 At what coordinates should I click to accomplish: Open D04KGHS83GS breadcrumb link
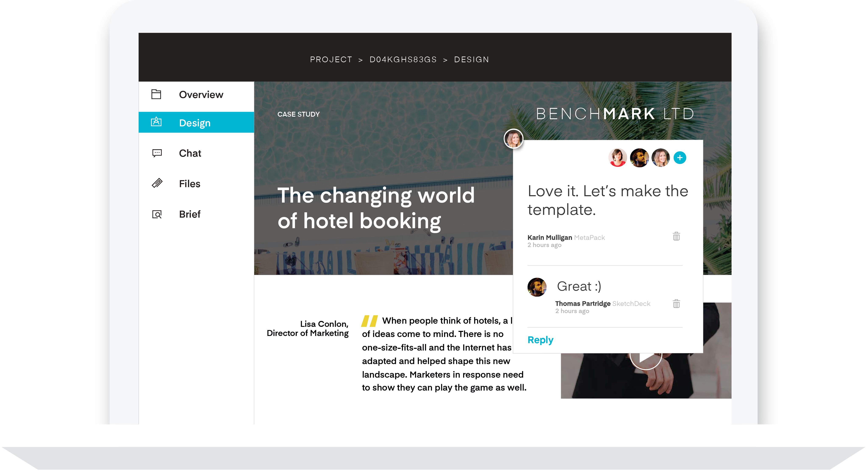click(403, 60)
